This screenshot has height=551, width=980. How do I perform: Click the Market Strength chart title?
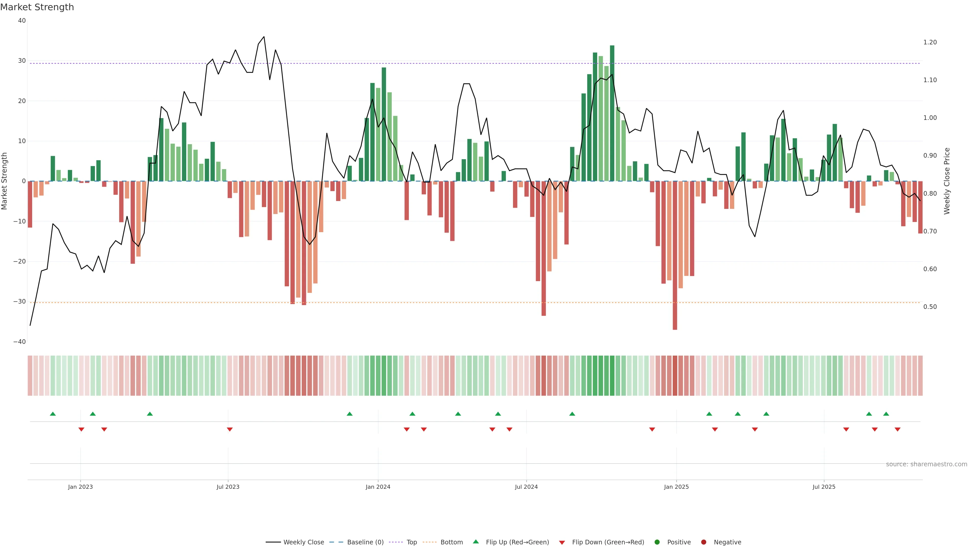click(37, 7)
